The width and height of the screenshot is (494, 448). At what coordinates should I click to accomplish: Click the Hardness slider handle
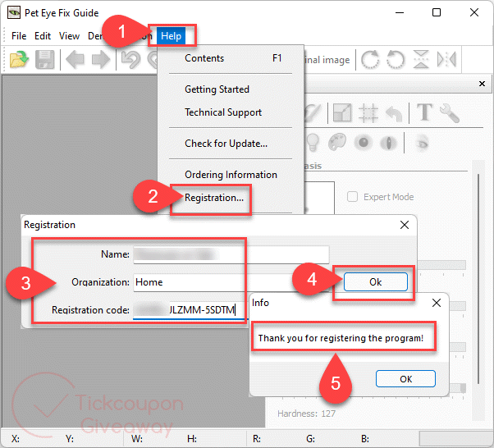(463, 388)
